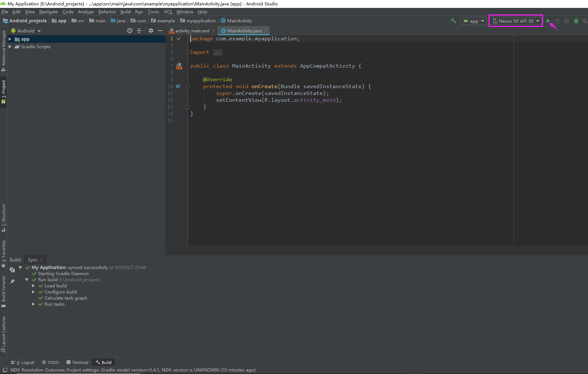Hide the Project panel with minus icon

[160, 31]
